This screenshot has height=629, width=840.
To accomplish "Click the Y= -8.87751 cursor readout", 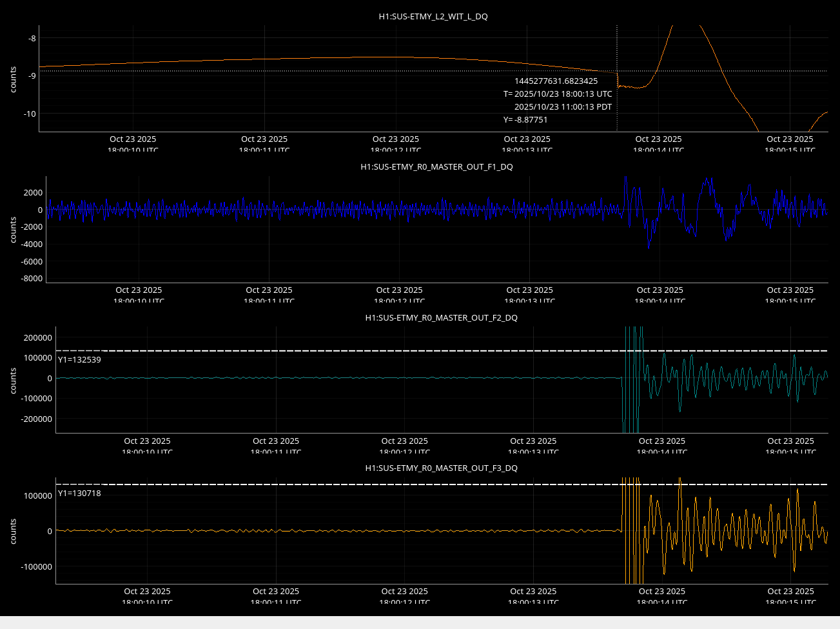I will 525,120.
